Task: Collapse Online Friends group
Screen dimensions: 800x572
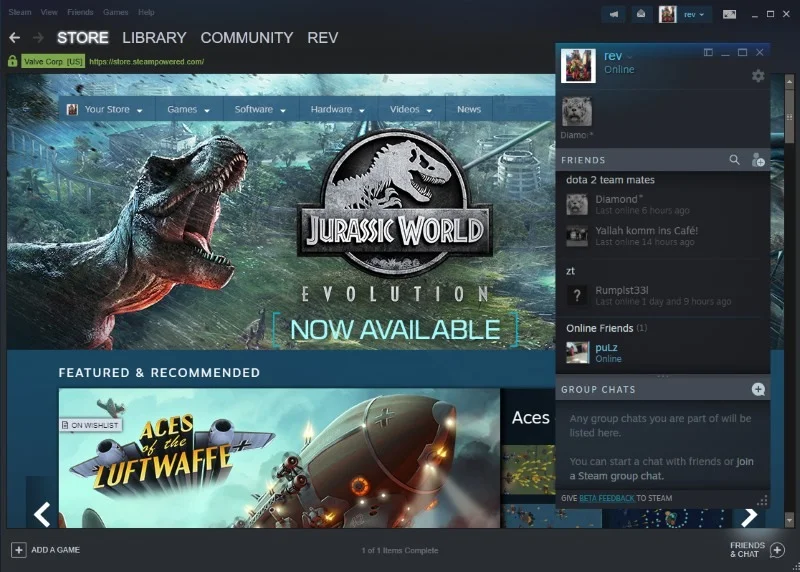Action: click(x=606, y=328)
